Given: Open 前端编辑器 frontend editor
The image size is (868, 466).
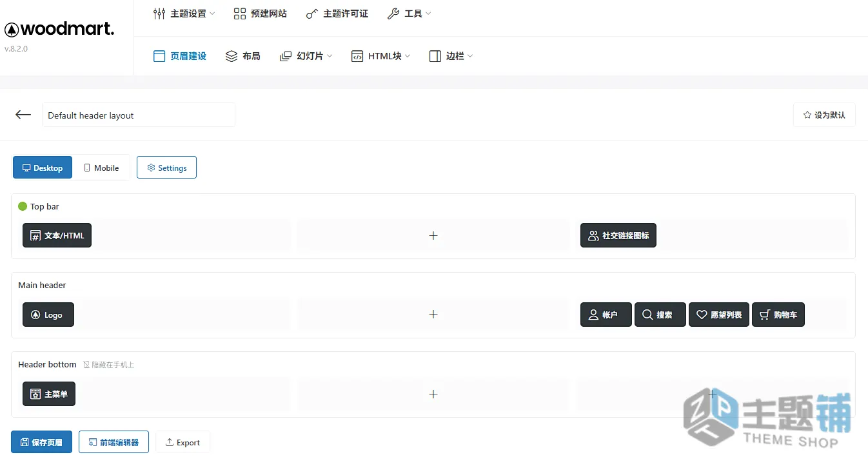Looking at the screenshot, I should pyautogui.click(x=113, y=442).
